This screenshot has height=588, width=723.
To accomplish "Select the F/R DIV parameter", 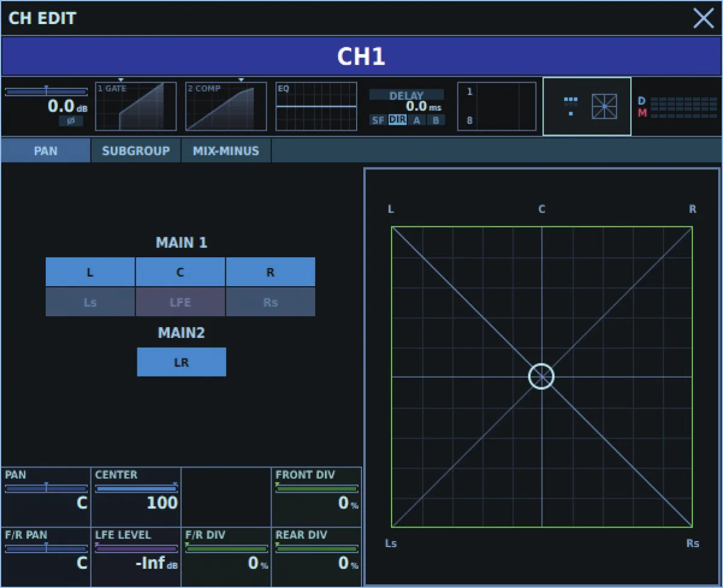I will pos(226,557).
